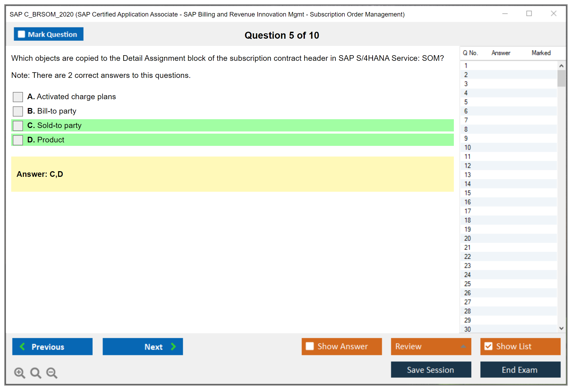574x392 pixels.
Task: Tick the Sold-to party checkbox
Action: click(x=18, y=126)
